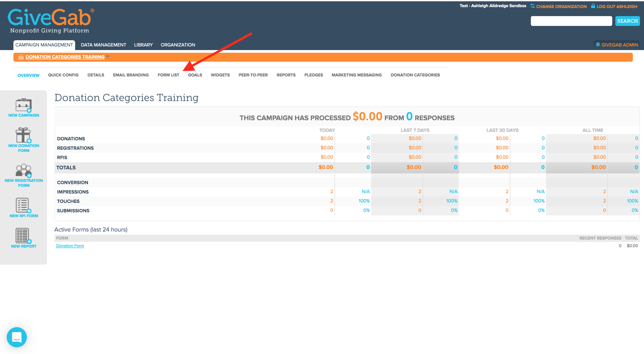Open the Organization tab
The height and width of the screenshot is (354, 644).
[x=178, y=45]
